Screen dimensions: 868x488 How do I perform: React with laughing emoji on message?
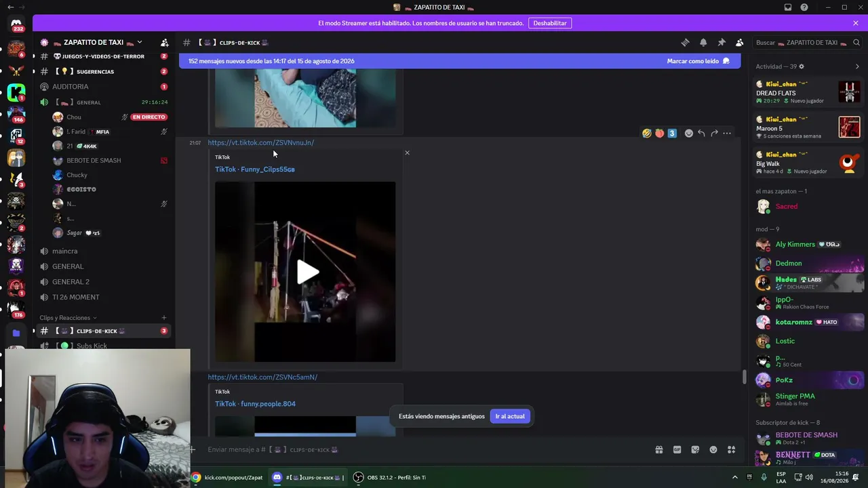(647, 134)
